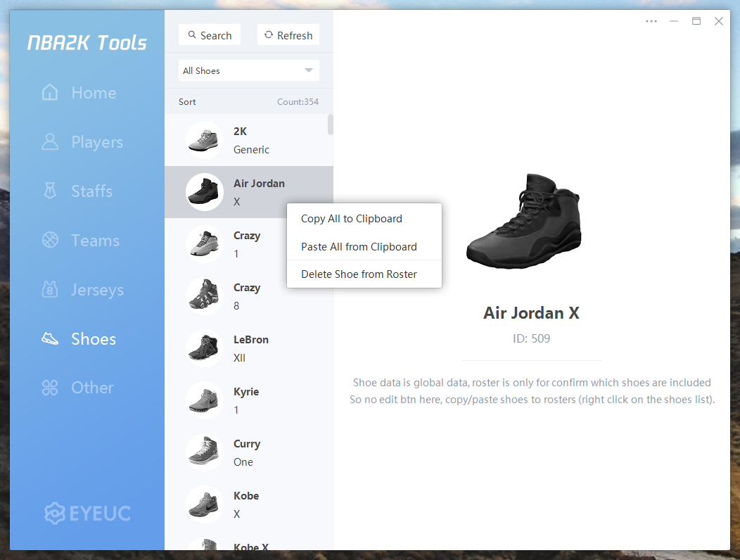Switch to the Other section

93,388
